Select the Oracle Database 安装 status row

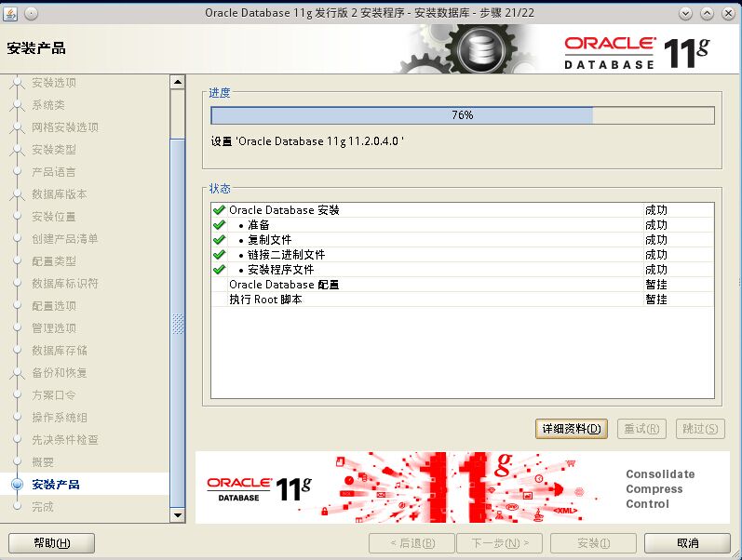point(463,209)
